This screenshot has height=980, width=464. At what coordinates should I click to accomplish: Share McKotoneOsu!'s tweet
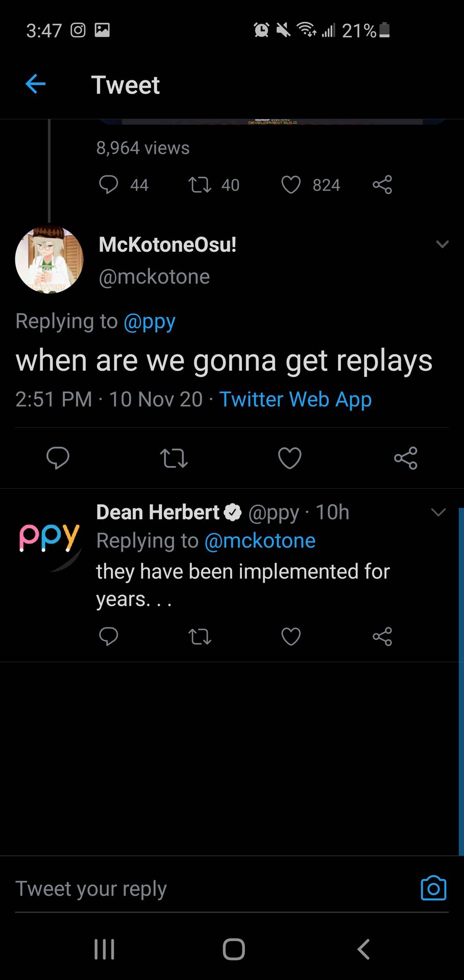pyautogui.click(x=406, y=458)
